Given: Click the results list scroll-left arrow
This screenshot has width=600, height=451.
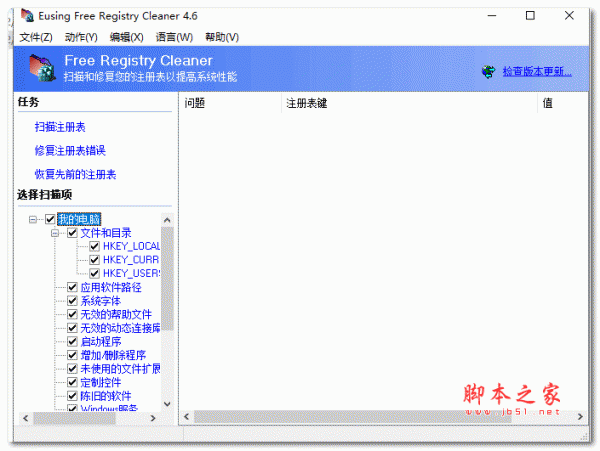Looking at the screenshot, I should [x=186, y=416].
